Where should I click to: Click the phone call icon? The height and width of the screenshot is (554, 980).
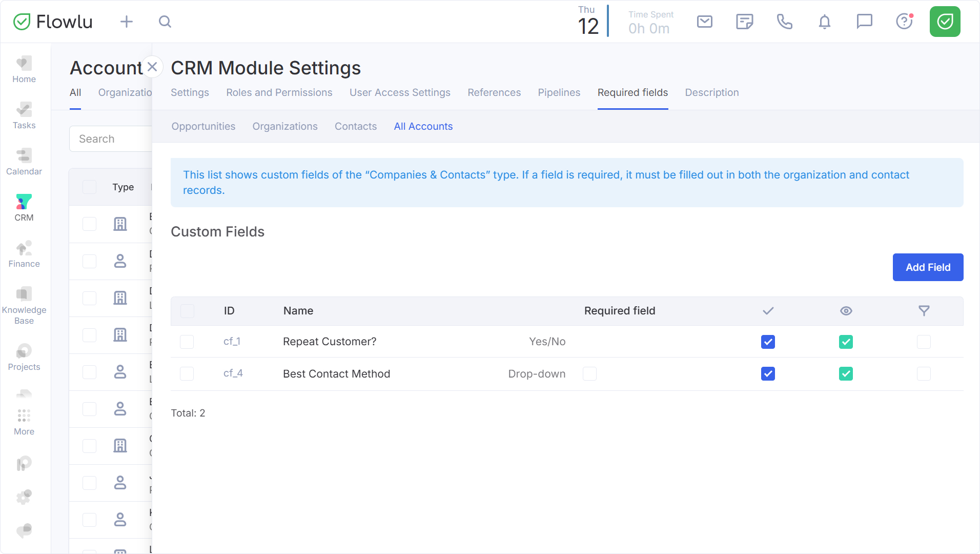(x=784, y=22)
